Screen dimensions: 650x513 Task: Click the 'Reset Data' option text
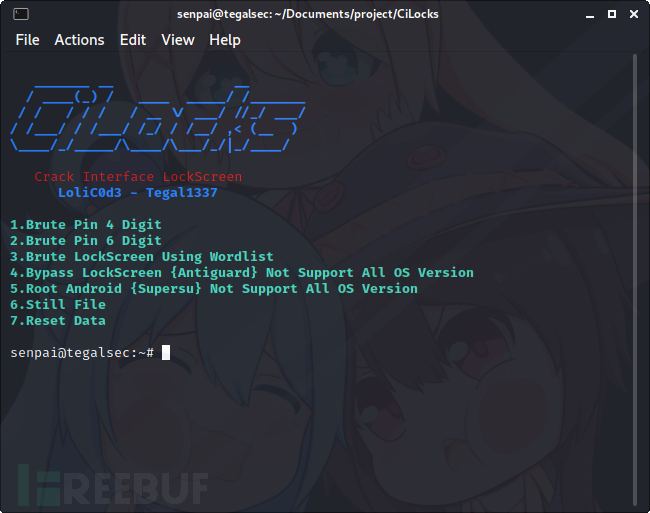click(x=58, y=321)
